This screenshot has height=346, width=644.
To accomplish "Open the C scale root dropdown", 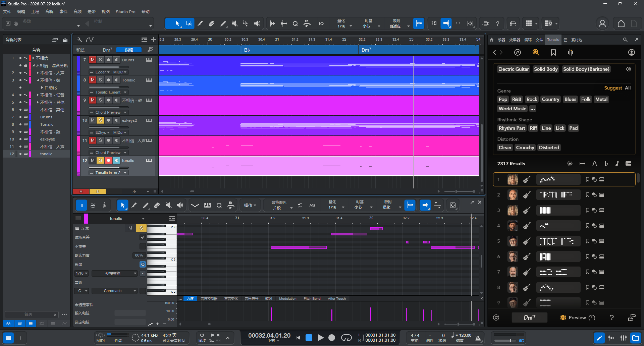I will (x=82, y=291).
